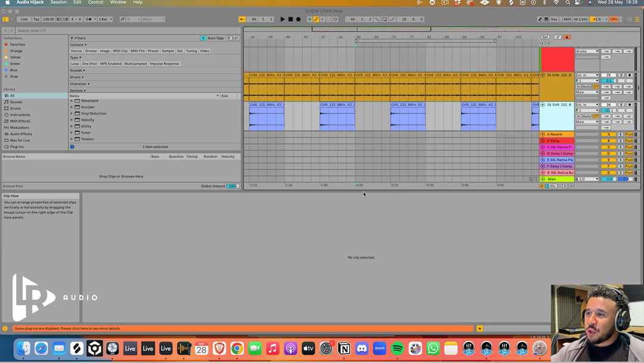Click the Arrangement Record button
644x363 pixels.
[x=298, y=19]
